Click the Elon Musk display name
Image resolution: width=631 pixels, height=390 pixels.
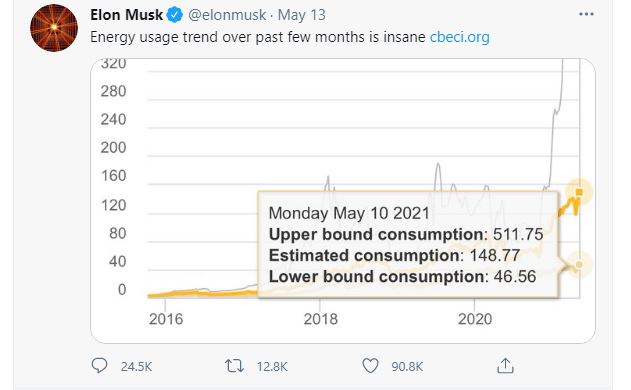point(126,15)
